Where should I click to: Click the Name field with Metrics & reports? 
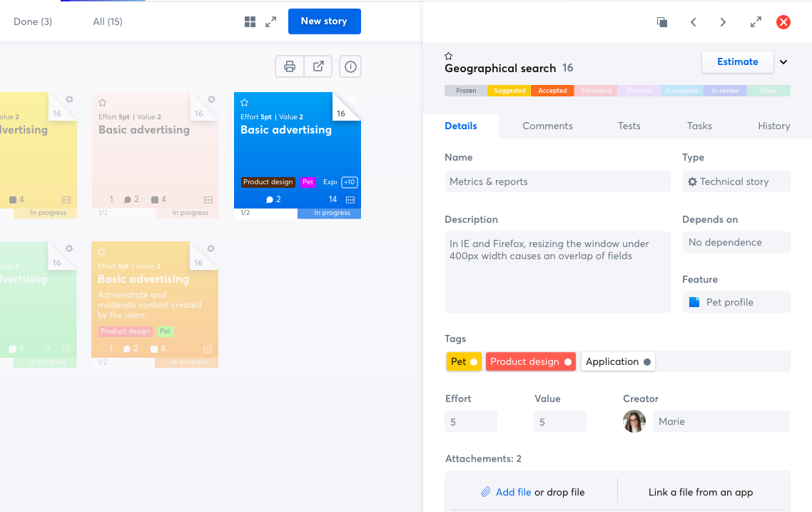coord(557,181)
